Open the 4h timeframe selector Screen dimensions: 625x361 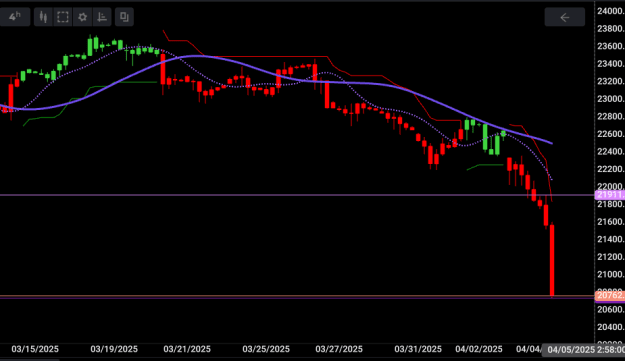[x=15, y=17]
